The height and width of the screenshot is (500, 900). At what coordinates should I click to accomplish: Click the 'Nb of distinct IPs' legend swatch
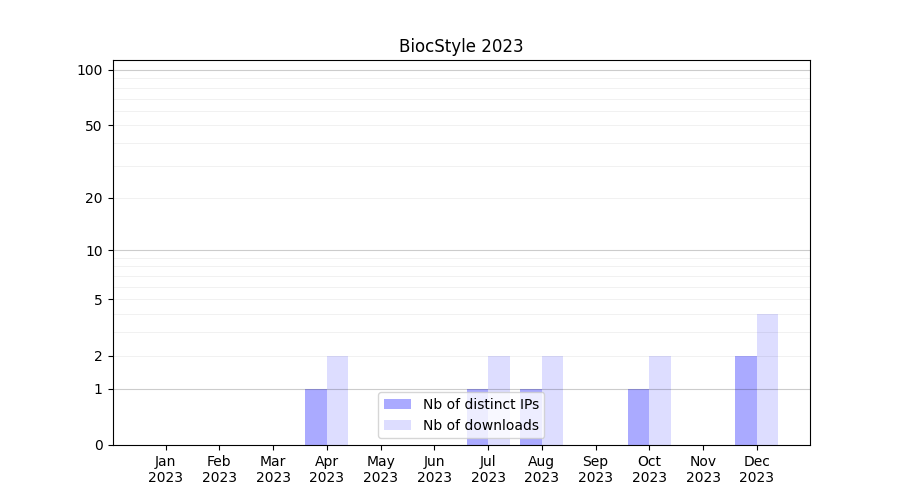397,404
